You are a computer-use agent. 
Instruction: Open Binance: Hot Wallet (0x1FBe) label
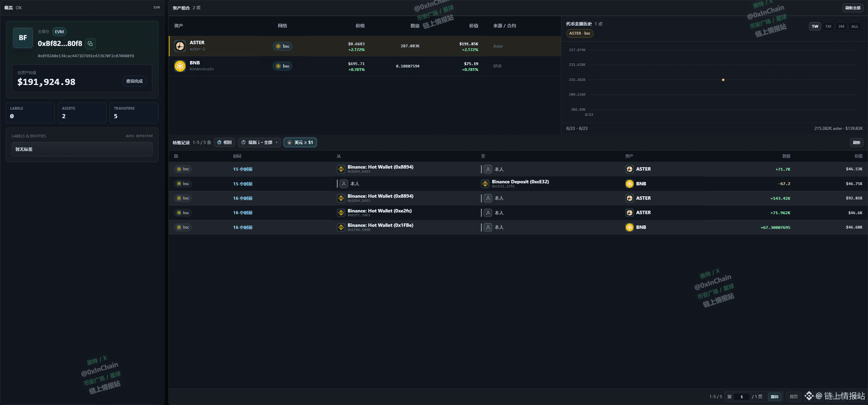(x=380, y=225)
